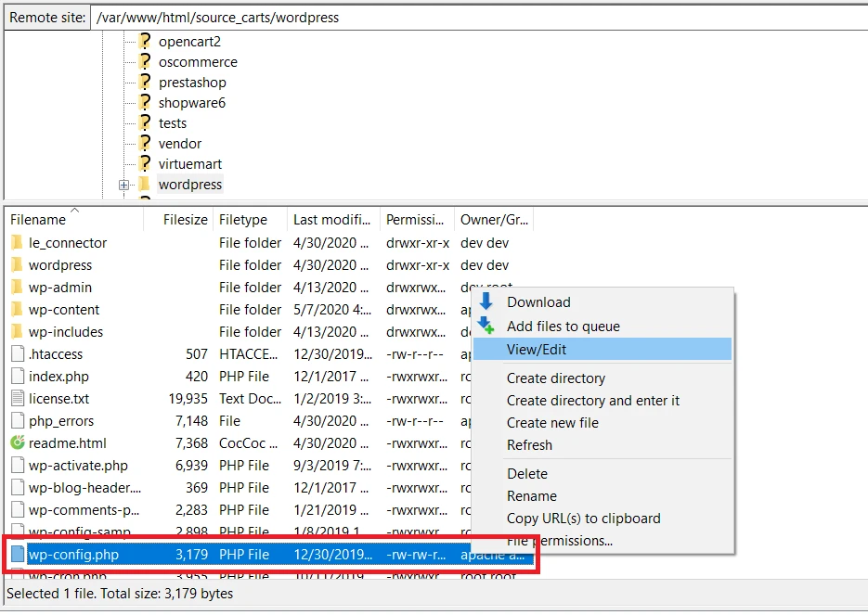Select opencart2 in the remote tree

pos(189,42)
